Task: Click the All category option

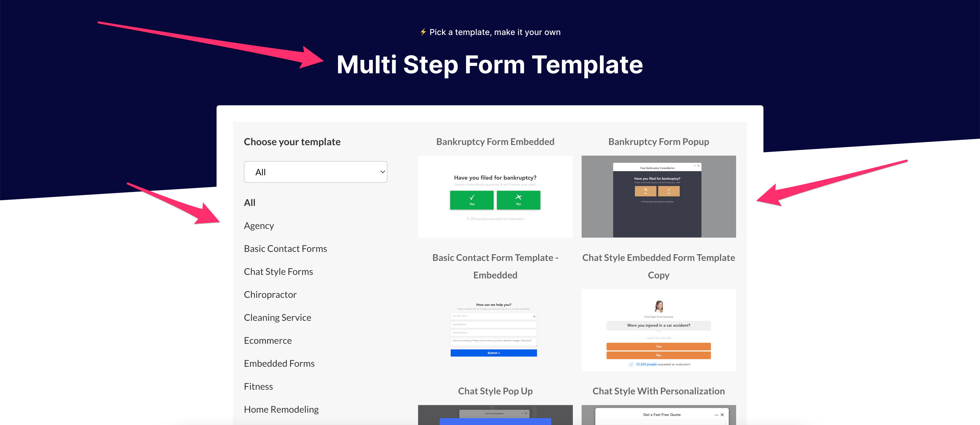Action: coord(251,202)
